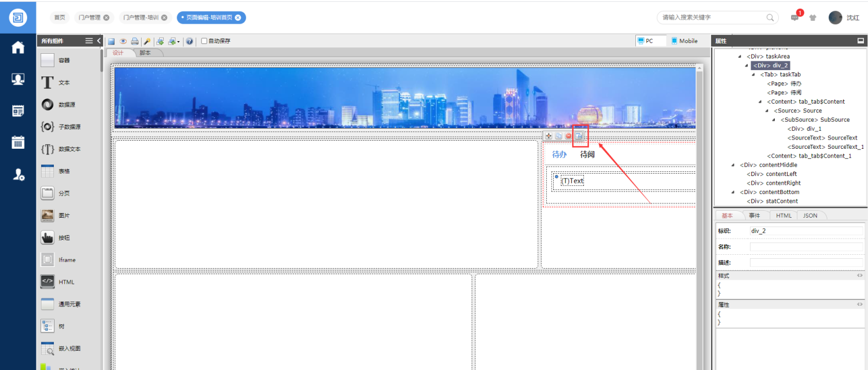Click the Help question mark icon

(190, 41)
